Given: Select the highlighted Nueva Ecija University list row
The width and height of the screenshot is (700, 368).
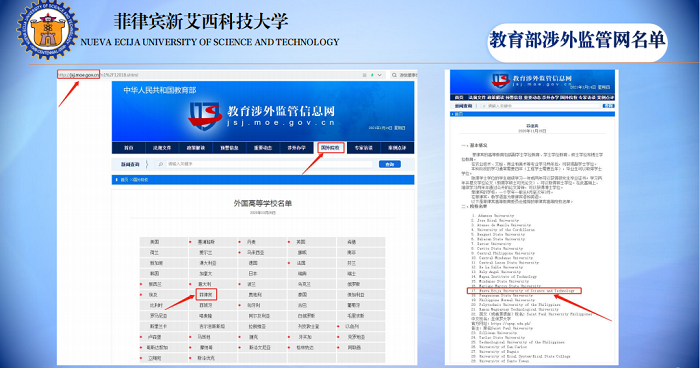Looking at the screenshot, I should pos(524,291).
